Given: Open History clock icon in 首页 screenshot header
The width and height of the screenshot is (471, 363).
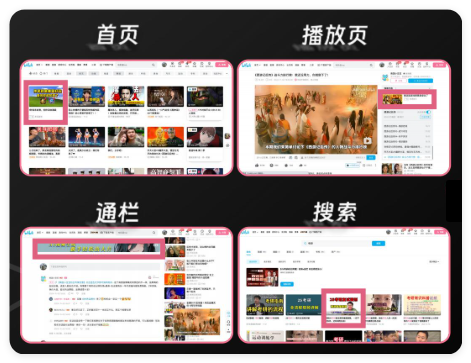Looking at the screenshot, I should coord(202,64).
